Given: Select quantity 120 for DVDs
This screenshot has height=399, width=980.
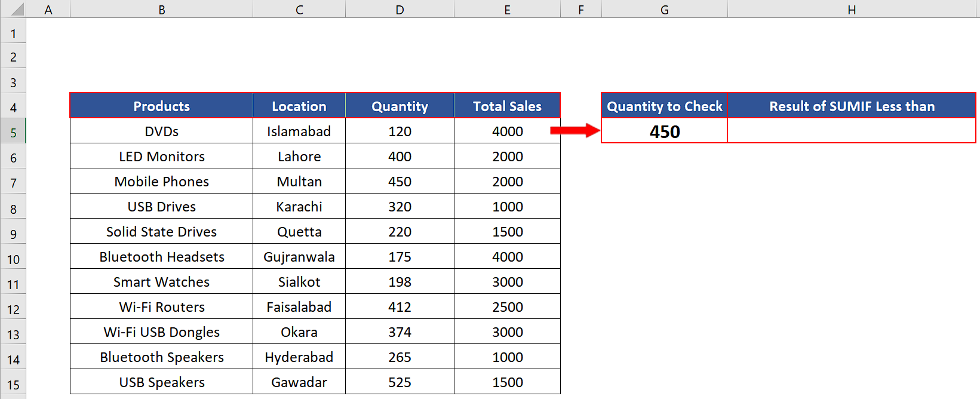Looking at the screenshot, I should (x=400, y=131).
